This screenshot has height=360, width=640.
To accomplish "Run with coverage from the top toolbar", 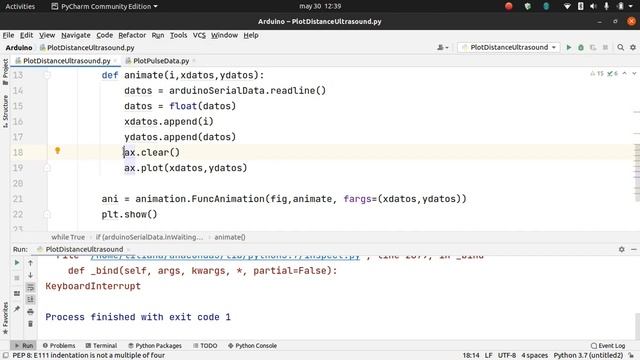I will click(x=593, y=47).
